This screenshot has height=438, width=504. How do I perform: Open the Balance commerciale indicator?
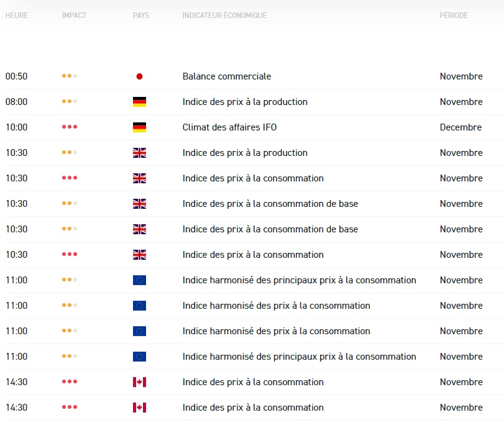pos(227,76)
